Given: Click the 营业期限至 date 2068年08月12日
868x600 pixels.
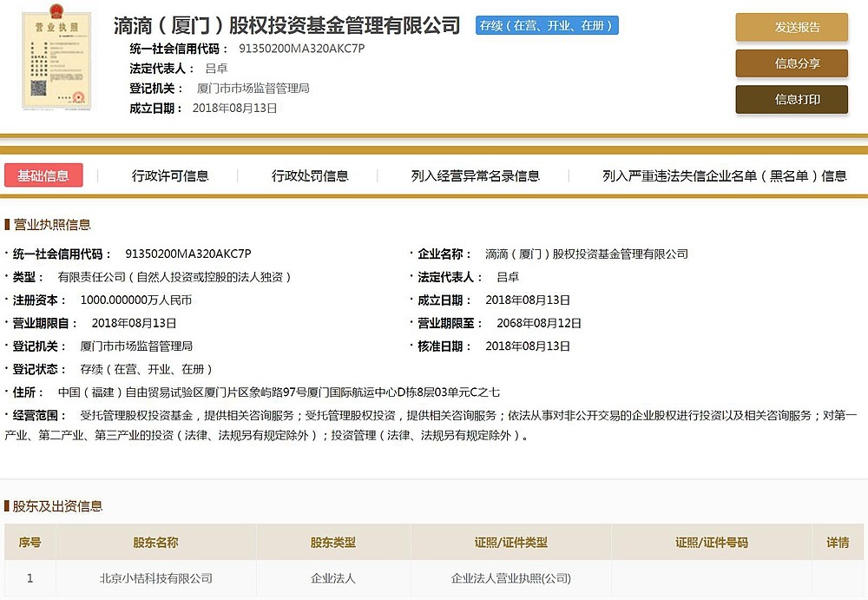Looking at the screenshot, I should coord(539,323).
